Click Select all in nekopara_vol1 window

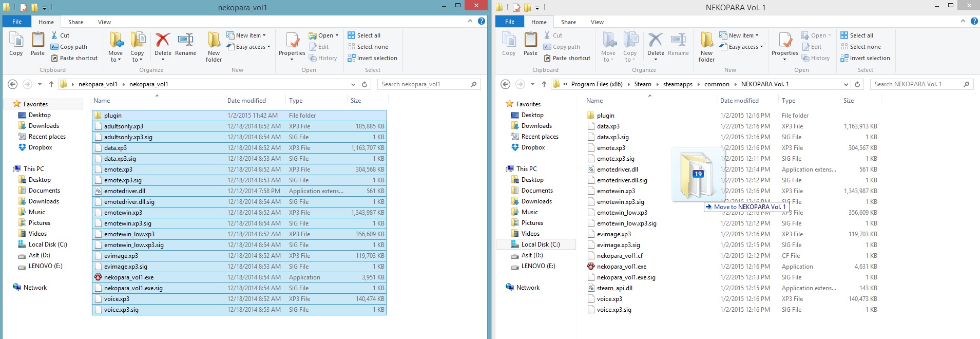click(x=364, y=35)
